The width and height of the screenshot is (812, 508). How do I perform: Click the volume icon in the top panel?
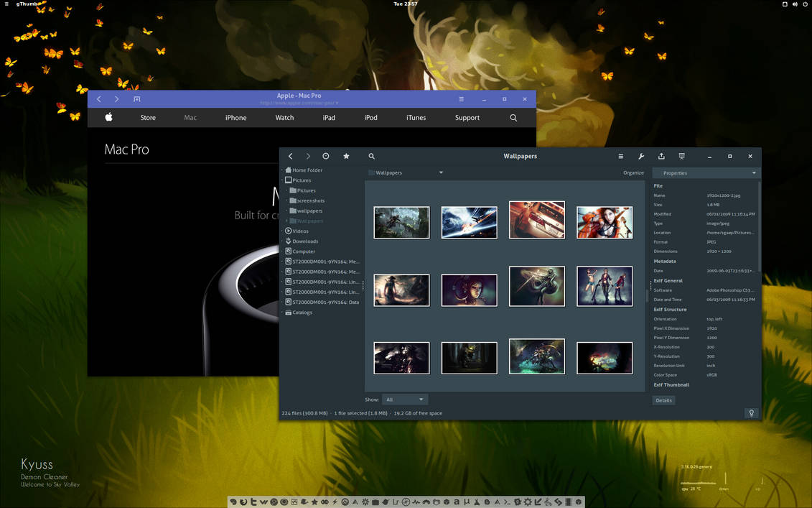click(795, 4)
